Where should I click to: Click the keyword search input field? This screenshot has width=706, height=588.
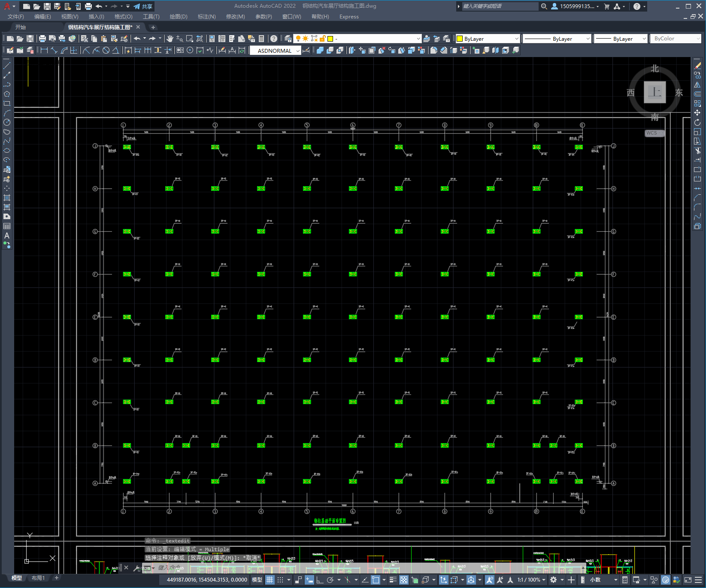pos(500,6)
